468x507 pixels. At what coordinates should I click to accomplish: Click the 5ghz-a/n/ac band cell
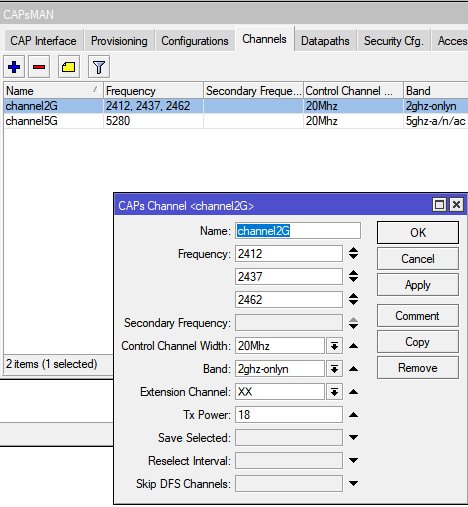point(435,121)
